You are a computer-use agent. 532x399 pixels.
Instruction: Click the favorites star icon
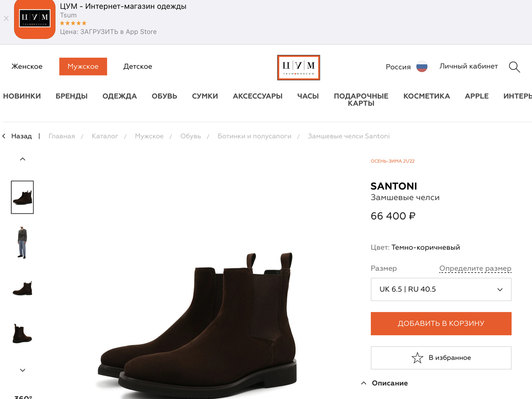coord(417,358)
